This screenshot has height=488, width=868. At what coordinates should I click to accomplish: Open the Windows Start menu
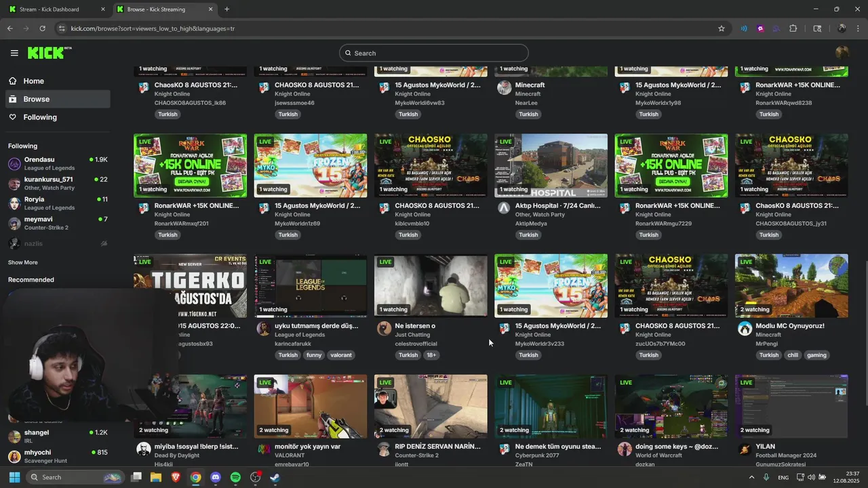(x=14, y=477)
